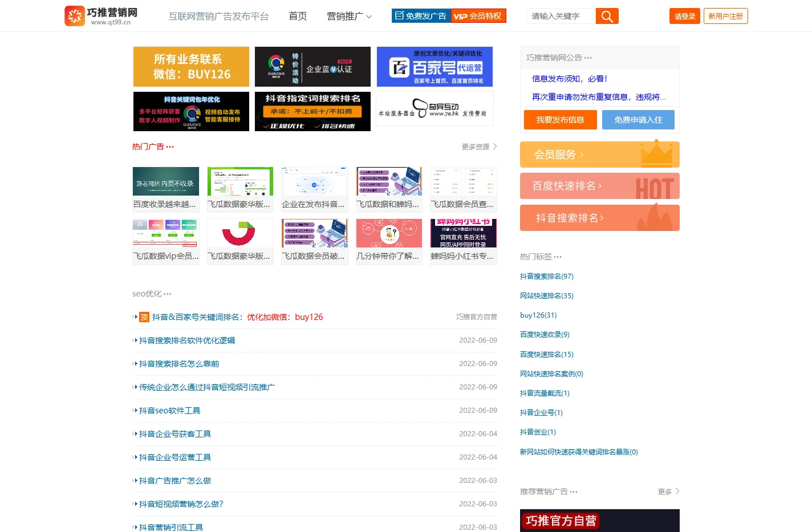The height and width of the screenshot is (532, 812).
Task: Open 企业在发布抖音... ad thumbnail
Action: pyautogui.click(x=315, y=189)
